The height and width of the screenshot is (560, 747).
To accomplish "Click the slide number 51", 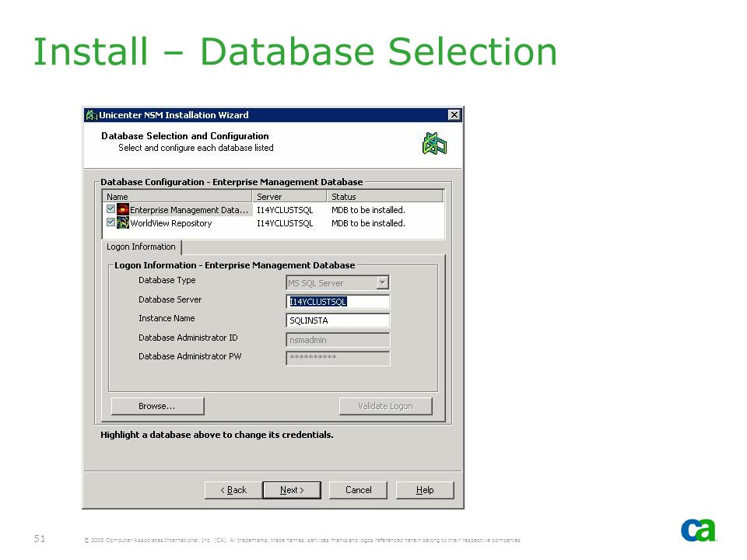I will point(40,538).
